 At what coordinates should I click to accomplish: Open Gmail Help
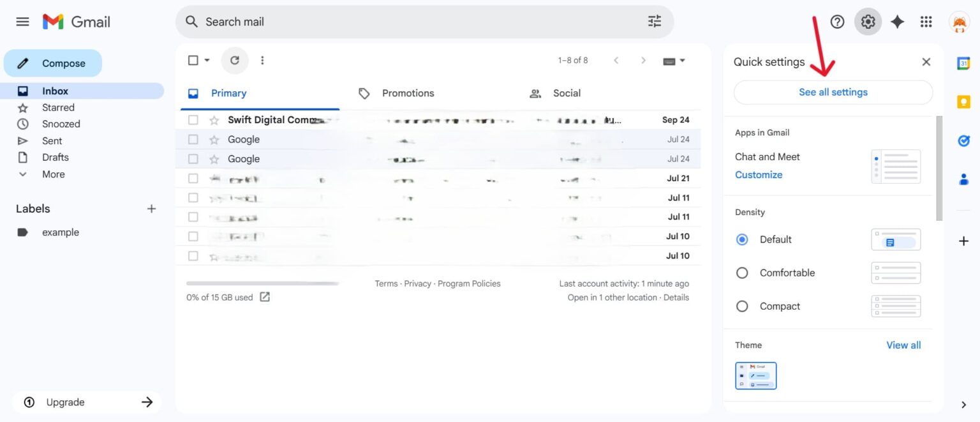click(x=837, y=21)
